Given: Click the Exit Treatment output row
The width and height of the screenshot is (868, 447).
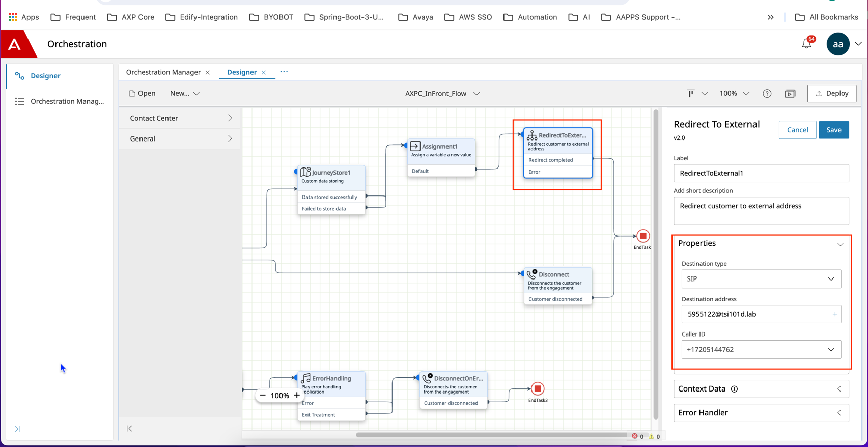Looking at the screenshot, I should tap(331, 415).
